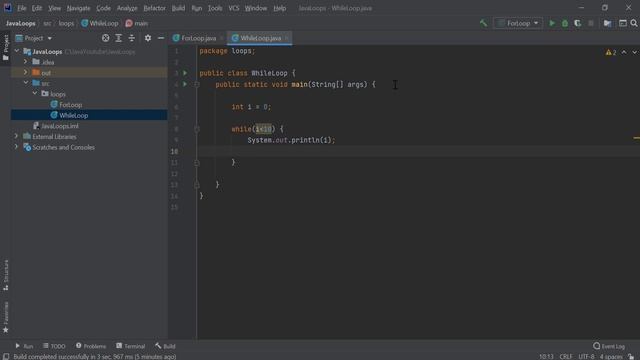Click the yellow warning stripe marker
The height and width of the screenshot is (360, 640).
click(x=636, y=138)
